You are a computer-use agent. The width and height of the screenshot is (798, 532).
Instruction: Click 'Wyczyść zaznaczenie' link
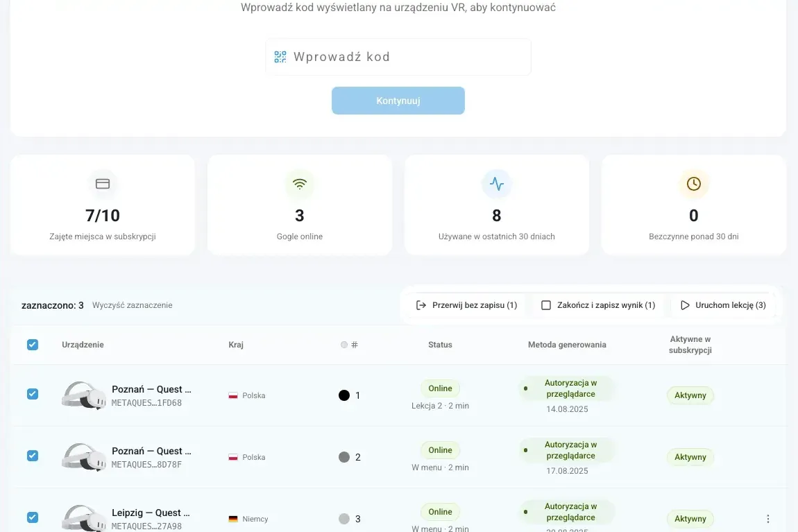(133, 305)
